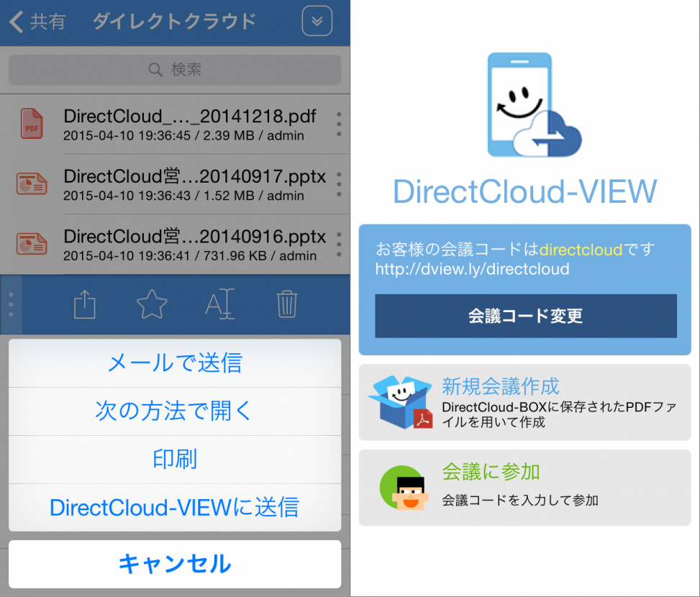Open the double-chevron dropdown in header
Image resolution: width=700 pixels, height=597 pixels.
pyautogui.click(x=317, y=21)
